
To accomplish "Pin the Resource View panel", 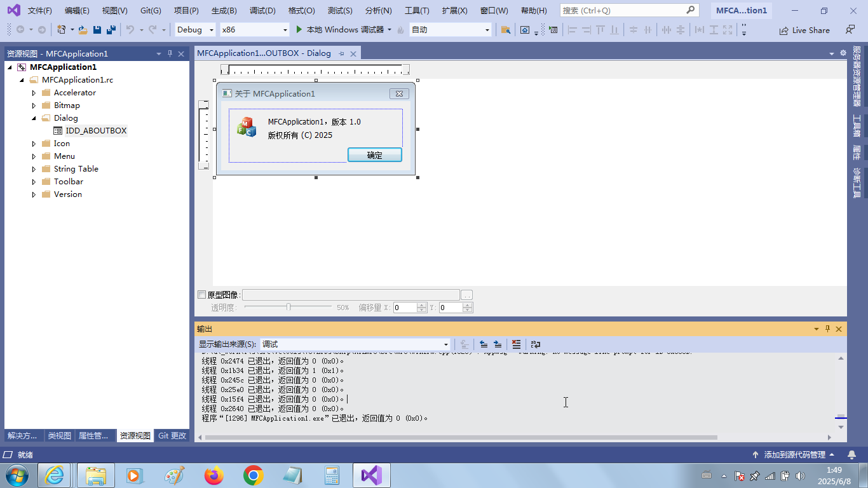I will [170, 54].
